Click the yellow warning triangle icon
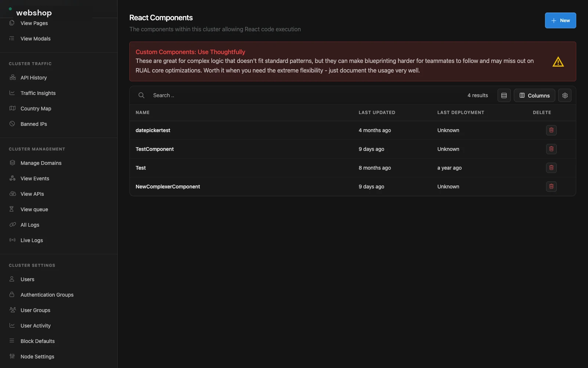Screen dimensions: 588x368 coord(558,61)
